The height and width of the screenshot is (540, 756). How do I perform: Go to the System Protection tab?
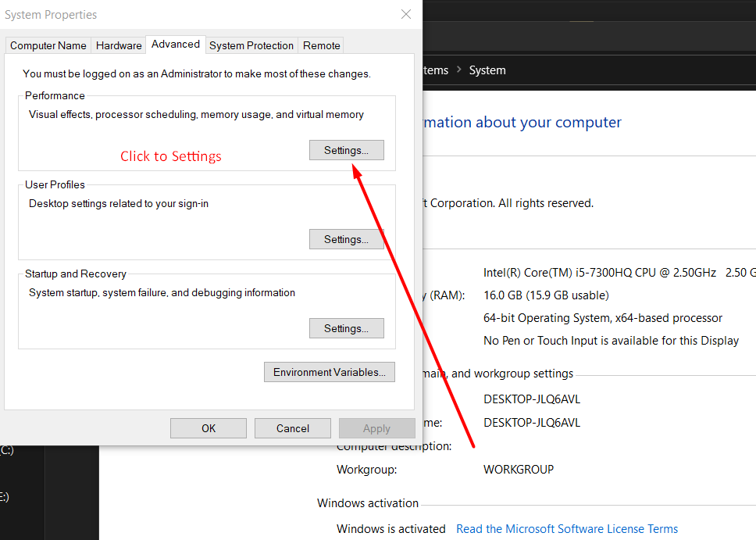[x=251, y=45]
